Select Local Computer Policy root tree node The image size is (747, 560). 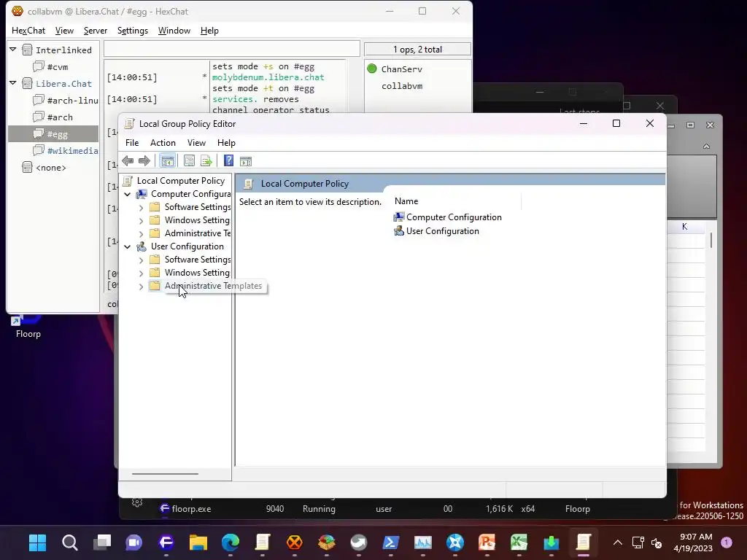coord(181,181)
